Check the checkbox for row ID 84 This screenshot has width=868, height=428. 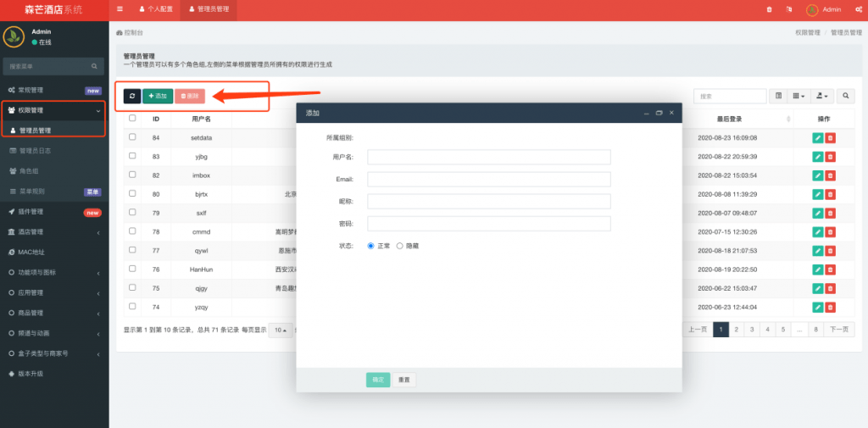click(132, 137)
